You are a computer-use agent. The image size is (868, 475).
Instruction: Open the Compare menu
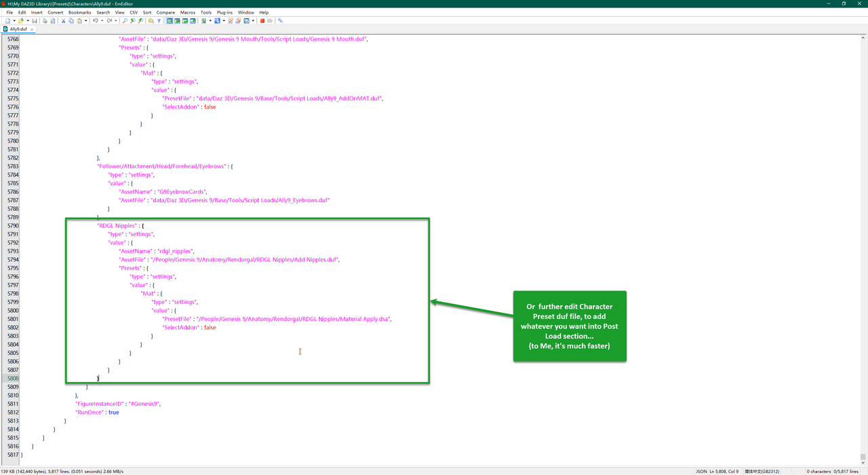[x=165, y=12]
